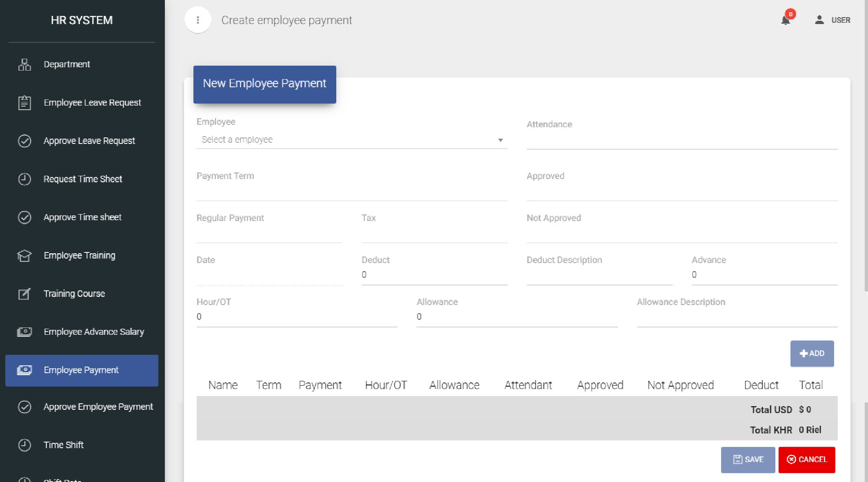The width and height of the screenshot is (868, 482).
Task: Click the bell notification icon
Action: [x=785, y=20]
